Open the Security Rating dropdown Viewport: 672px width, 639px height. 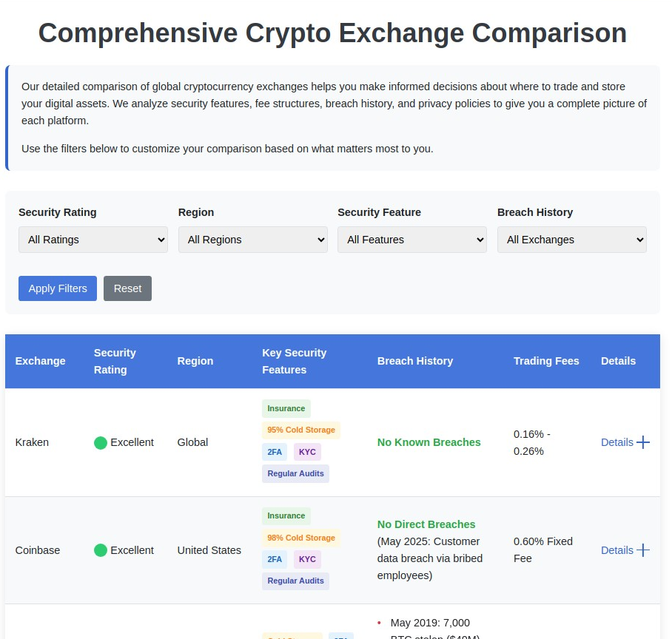point(93,240)
